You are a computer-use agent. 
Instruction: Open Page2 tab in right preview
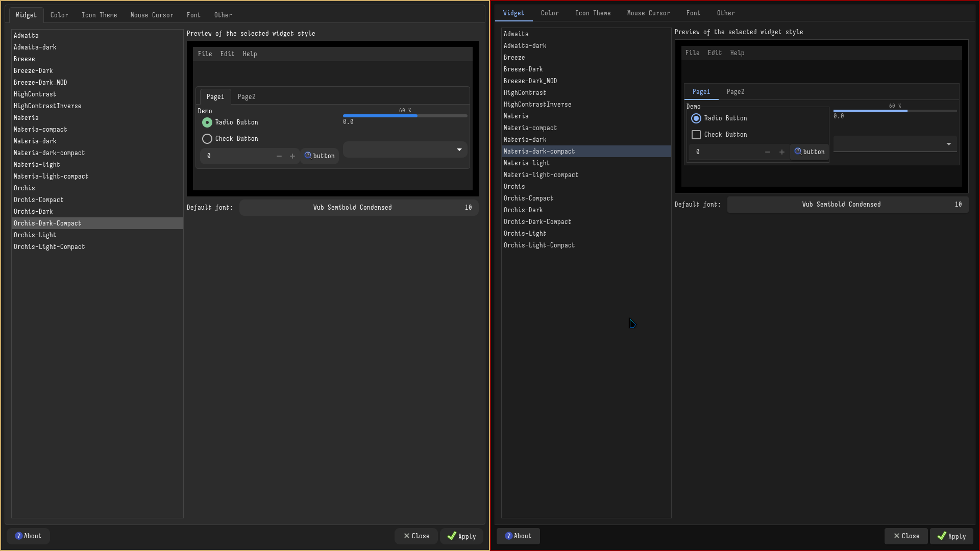[735, 92]
